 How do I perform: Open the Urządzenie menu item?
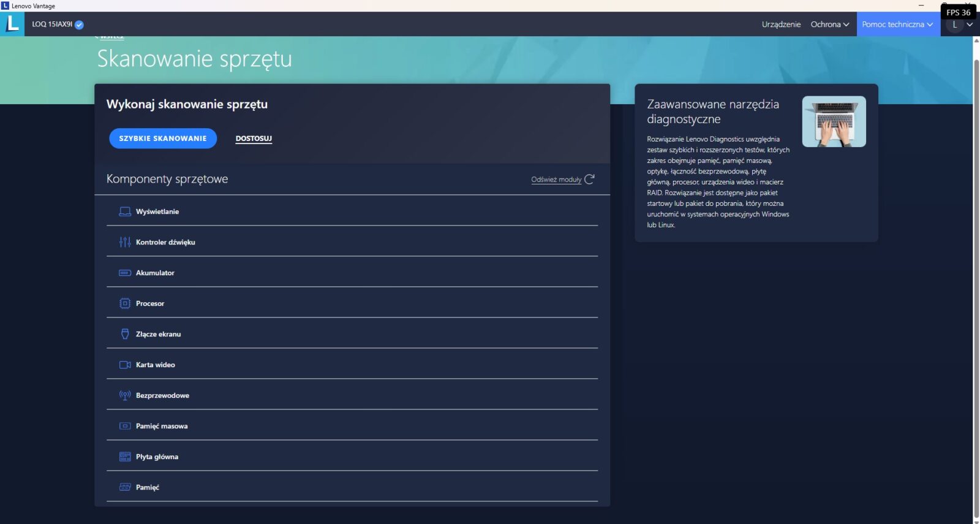pos(781,25)
